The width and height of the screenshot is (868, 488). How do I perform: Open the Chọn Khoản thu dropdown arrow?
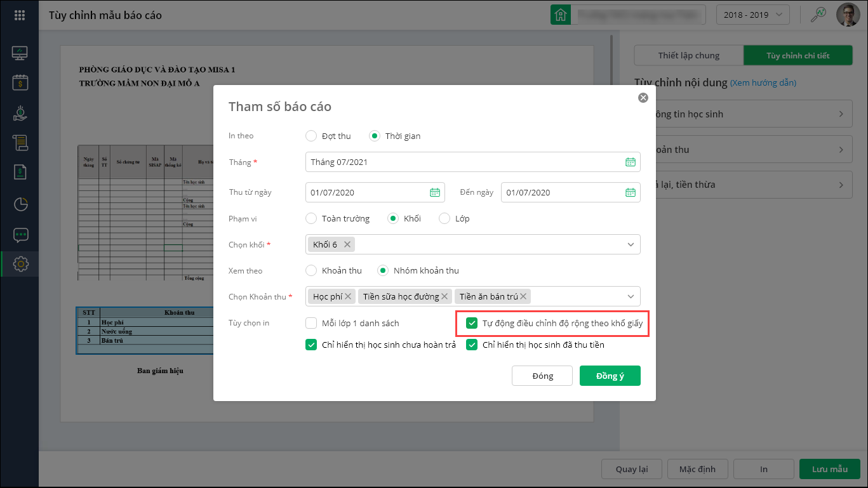[x=631, y=296]
